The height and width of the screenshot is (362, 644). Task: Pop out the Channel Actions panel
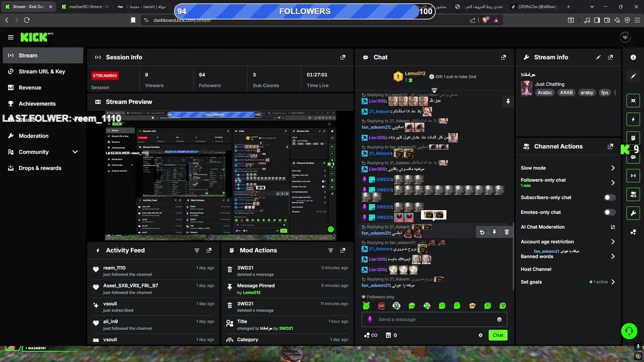tap(610, 146)
